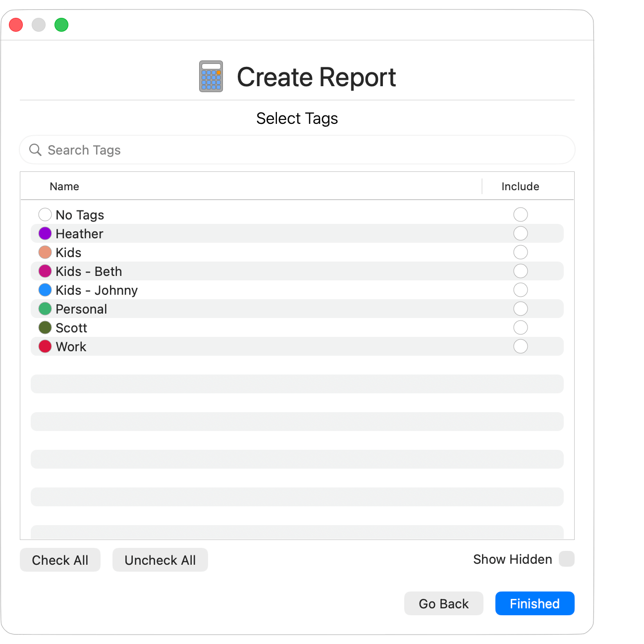
Task: Click the magnifying glass in the search bar
Action: (x=35, y=150)
